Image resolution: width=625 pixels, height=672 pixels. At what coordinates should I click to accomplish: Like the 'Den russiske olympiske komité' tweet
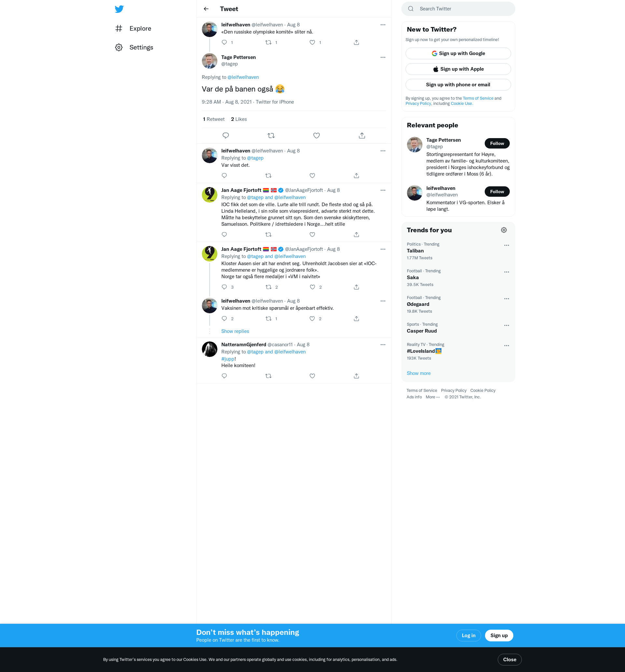pos(312,43)
